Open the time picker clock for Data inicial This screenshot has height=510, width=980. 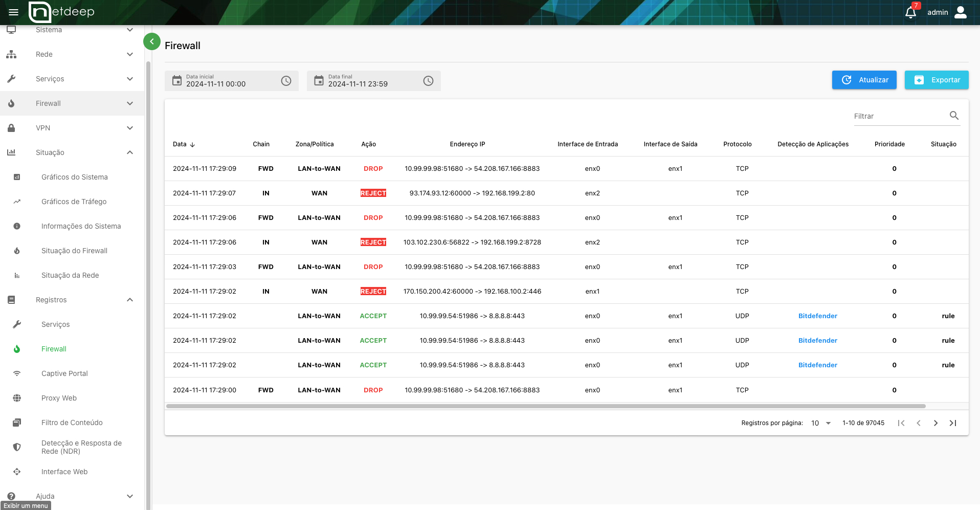pos(286,81)
